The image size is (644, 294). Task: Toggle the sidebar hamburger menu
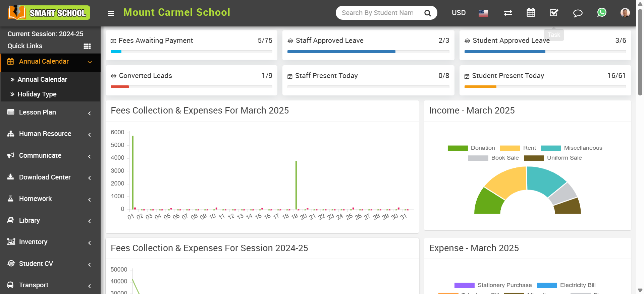(111, 13)
